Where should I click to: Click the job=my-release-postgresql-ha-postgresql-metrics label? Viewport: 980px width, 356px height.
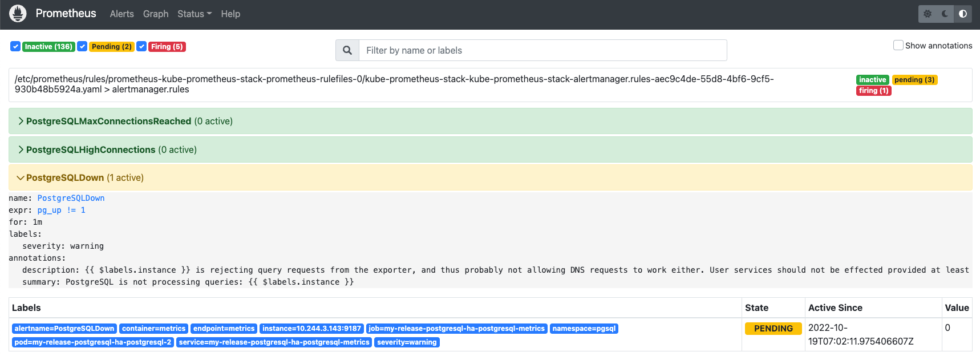point(456,329)
